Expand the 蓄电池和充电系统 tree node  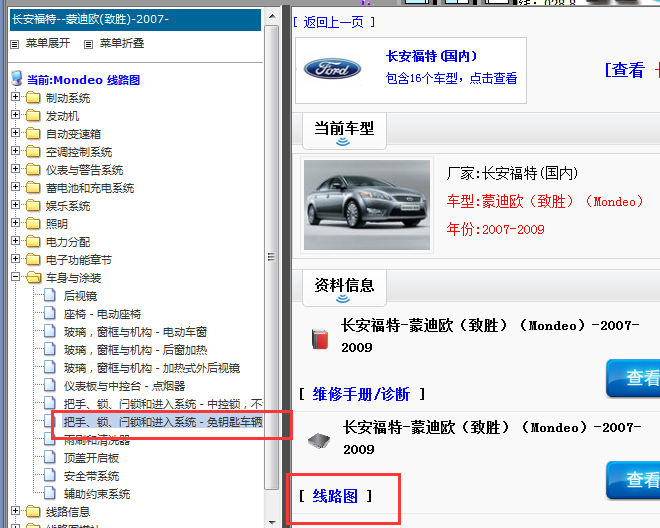click(x=16, y=187)
